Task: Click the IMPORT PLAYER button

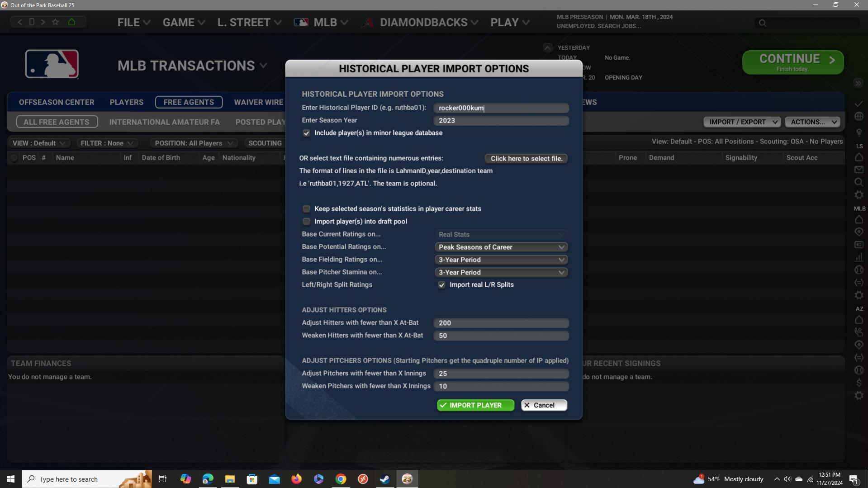Action: (475, 405)
